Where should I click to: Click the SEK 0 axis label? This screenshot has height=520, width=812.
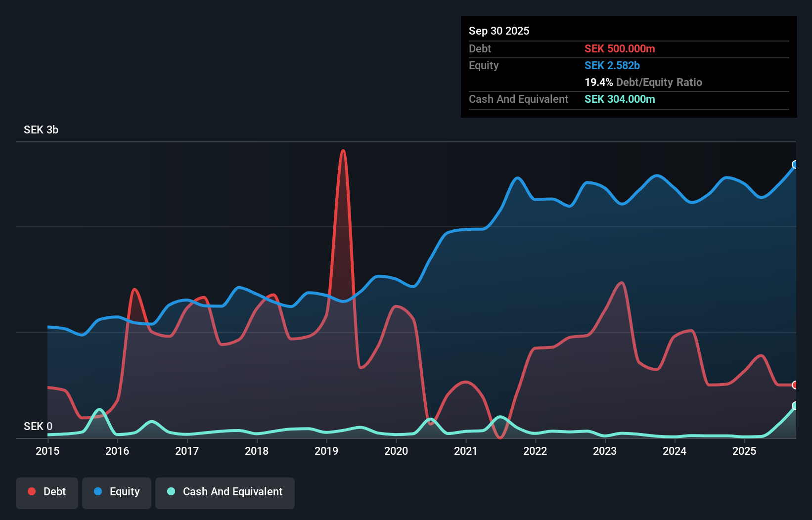click(38, 426)
